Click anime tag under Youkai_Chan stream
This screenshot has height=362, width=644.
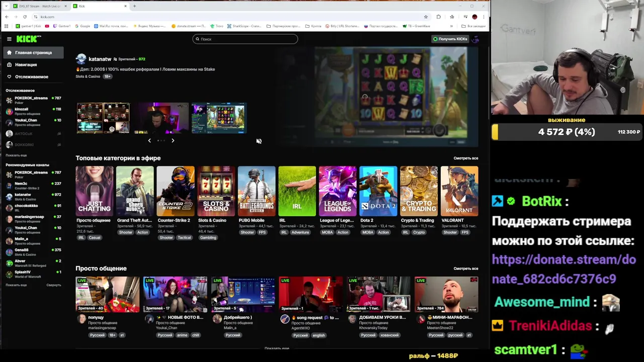click(182, 335)
